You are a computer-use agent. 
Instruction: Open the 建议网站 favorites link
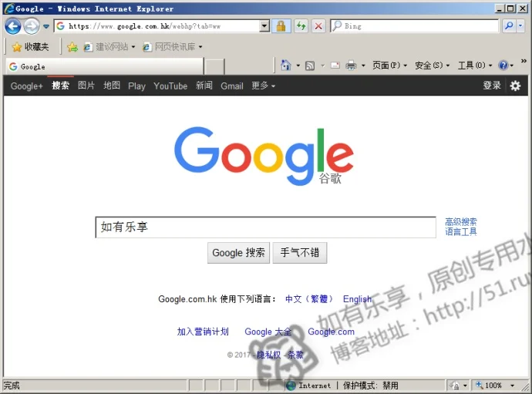pyautogui.click(x=109, y=47)
